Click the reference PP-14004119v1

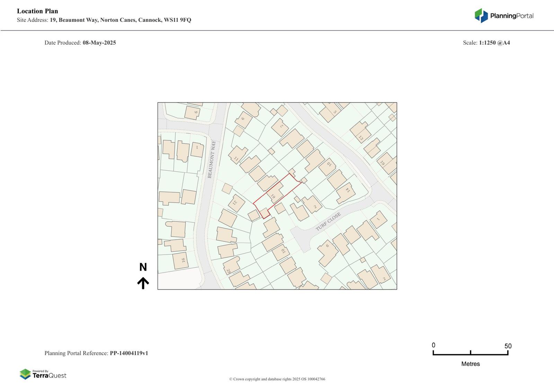[x=129, y=353]
